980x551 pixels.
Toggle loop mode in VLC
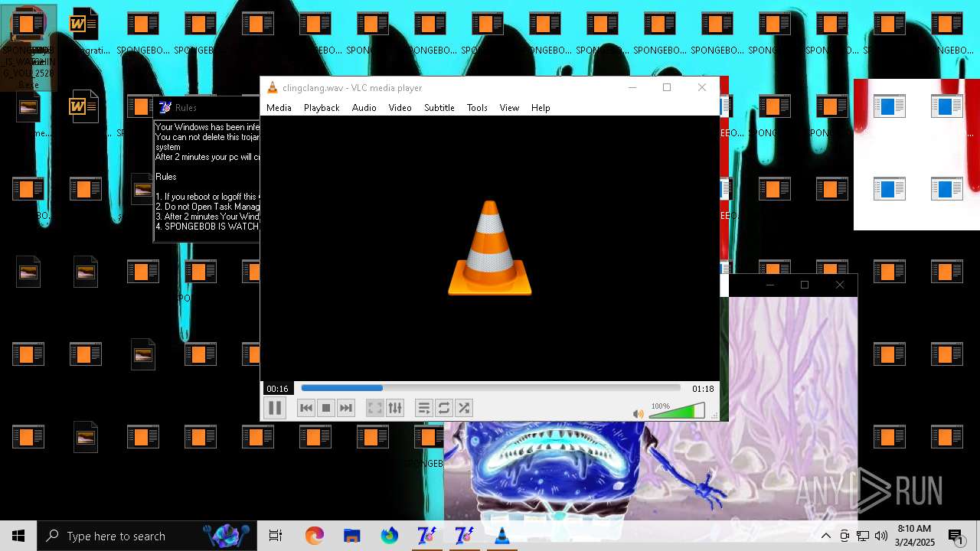coord(444,408)
